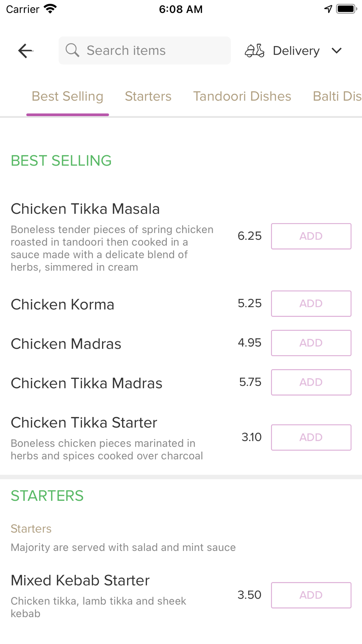
Task: Add Mixed Kebab Starter to order
Action: click(x=311, y=595)
